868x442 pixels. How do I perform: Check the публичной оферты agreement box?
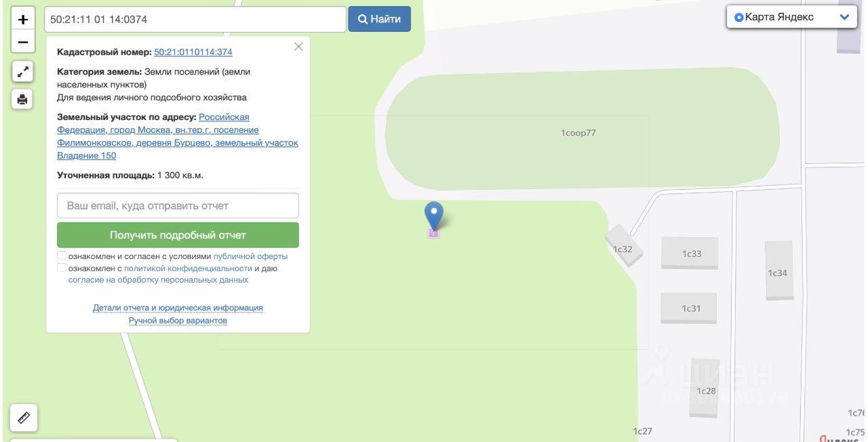62,256
